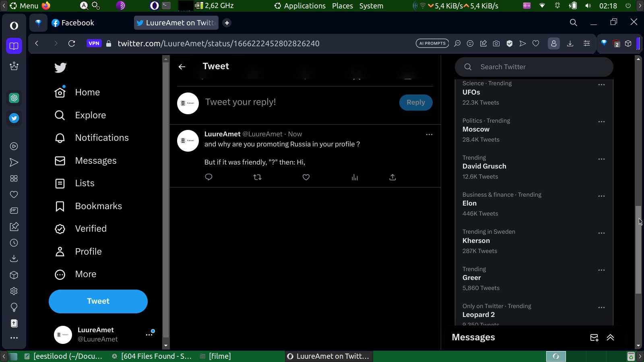Image resolution: width=644 pixels, height=362 pixels.
Task: Open more options for Moscow trend
Action: [601, 122]
